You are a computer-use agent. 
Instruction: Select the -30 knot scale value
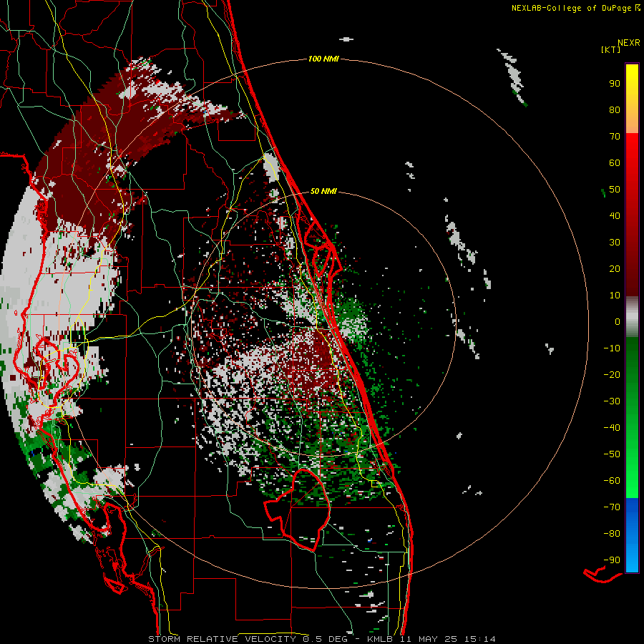tap(612, 401)
